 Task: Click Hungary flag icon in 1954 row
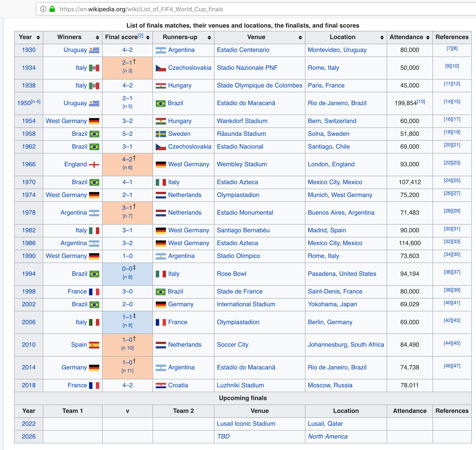161,121
